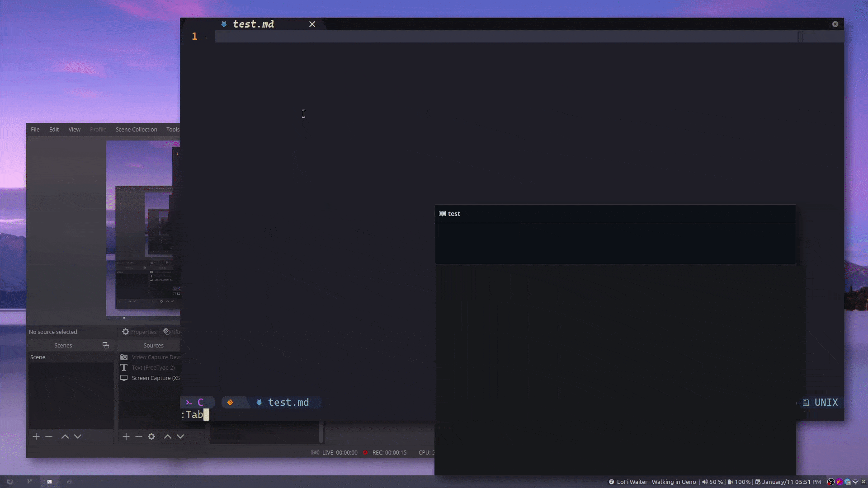Image resolution: width=868 pixels, height=488 pixels.
Task: Open source settings gear below Sources list
Action: click(151, 436)
